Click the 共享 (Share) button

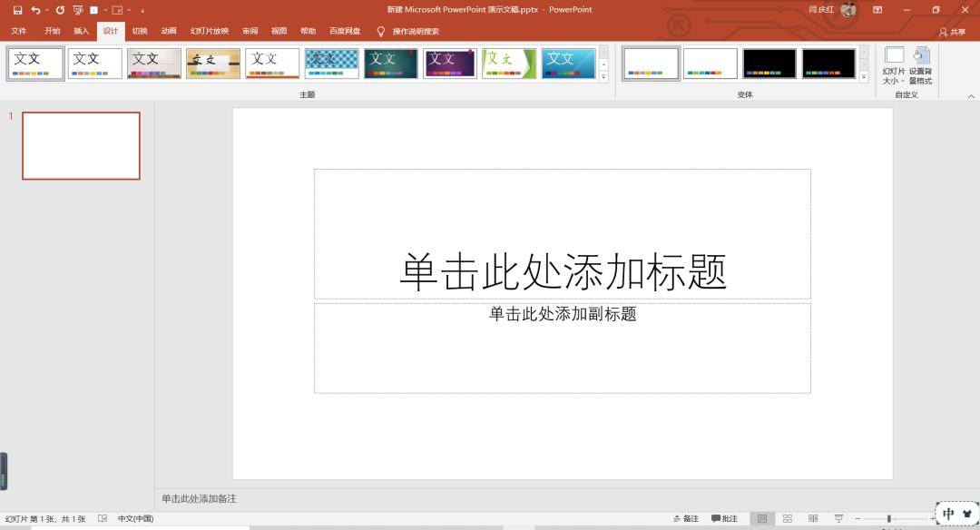click(x=953, y=30)
